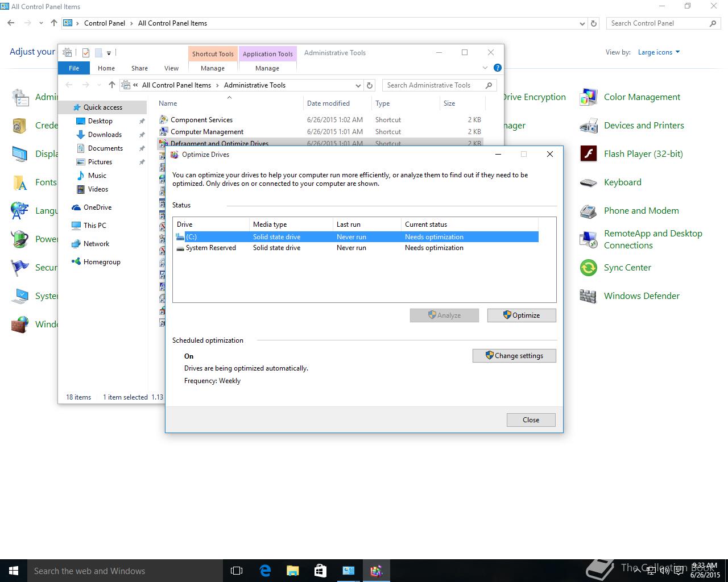The height and width of the screenshot is (582, 728).
Task: Click the Fonts icon in Control Panel
Action: (20, 182)
